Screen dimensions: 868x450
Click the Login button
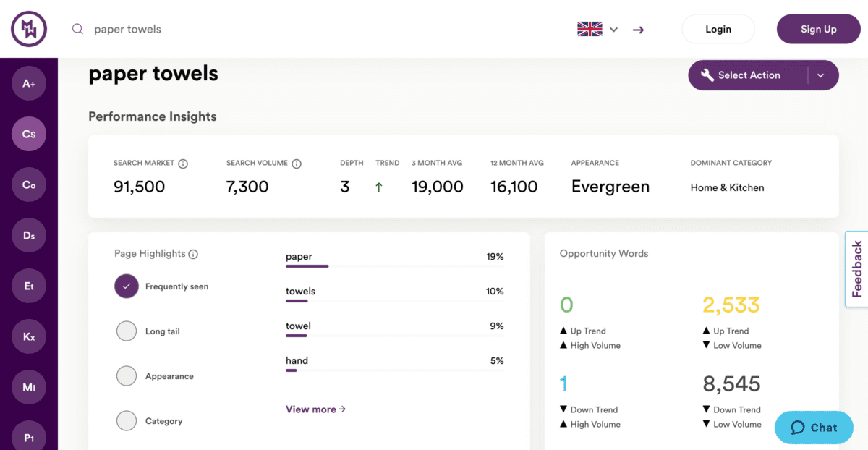tap(718, 29)
